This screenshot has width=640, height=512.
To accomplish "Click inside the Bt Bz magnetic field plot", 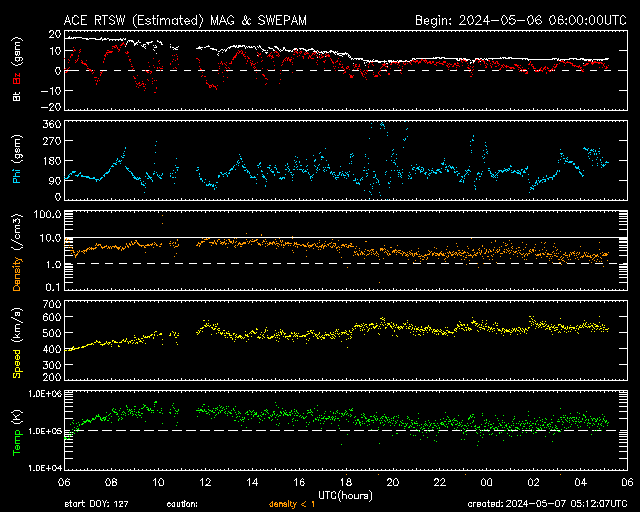I will [346, 70].
